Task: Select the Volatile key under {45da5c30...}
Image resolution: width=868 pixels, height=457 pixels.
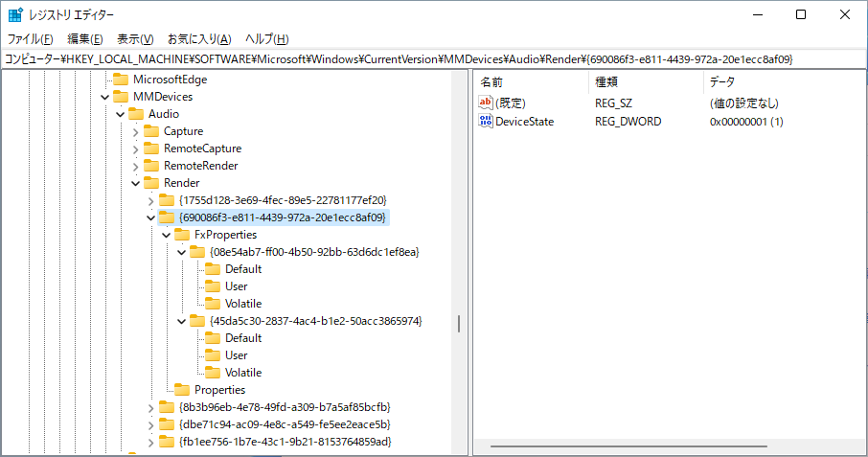Action: [x=243, y=373]
